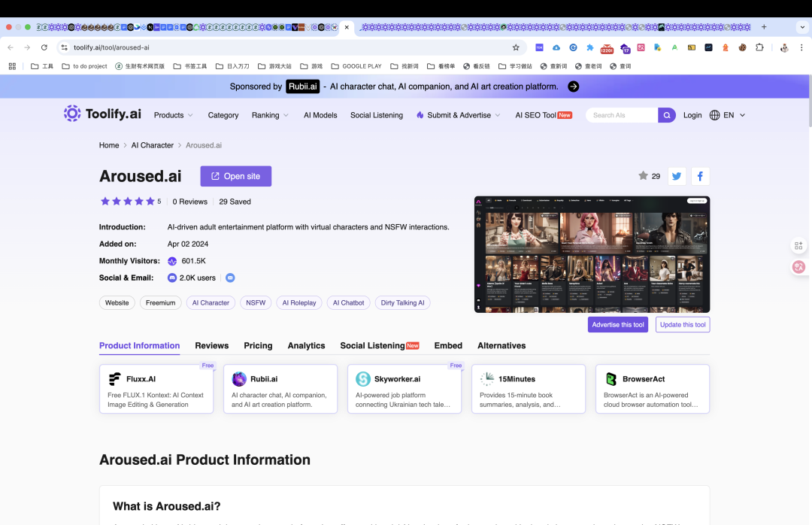
Task: Click the Aroused.ai screenshot thumbnail
Action: point(592,254)
